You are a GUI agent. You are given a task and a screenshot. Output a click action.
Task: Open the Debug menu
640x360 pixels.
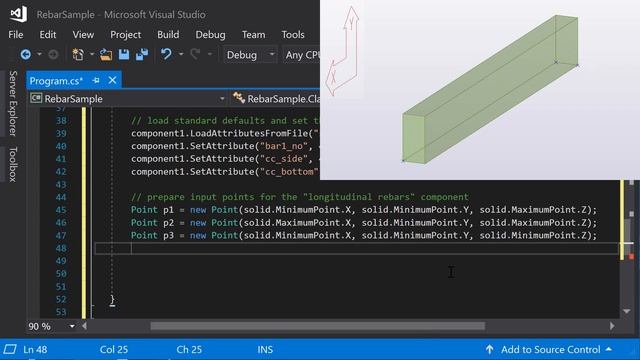(x=210, y=35)
